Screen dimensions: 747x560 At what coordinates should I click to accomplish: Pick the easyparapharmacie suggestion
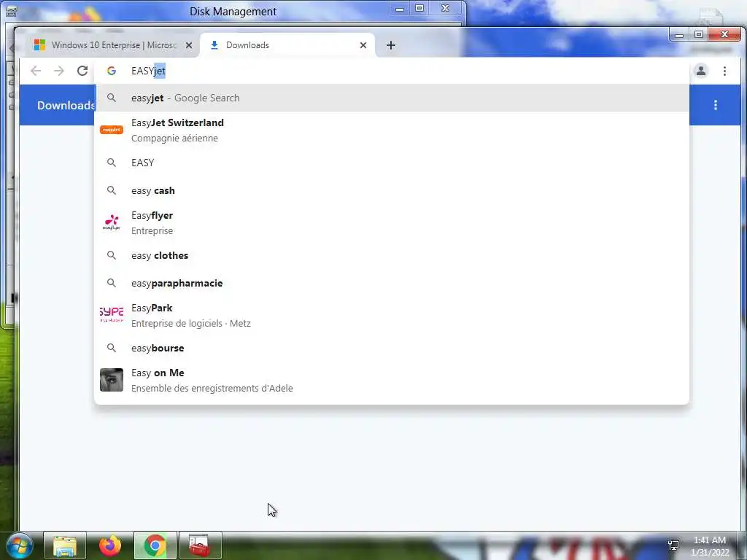392,284
